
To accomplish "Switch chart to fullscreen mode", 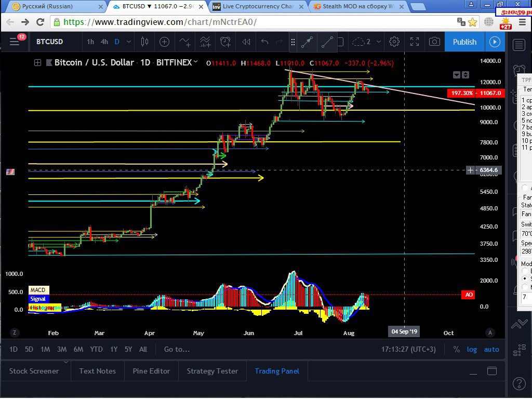I will click(x=414, y=42).
